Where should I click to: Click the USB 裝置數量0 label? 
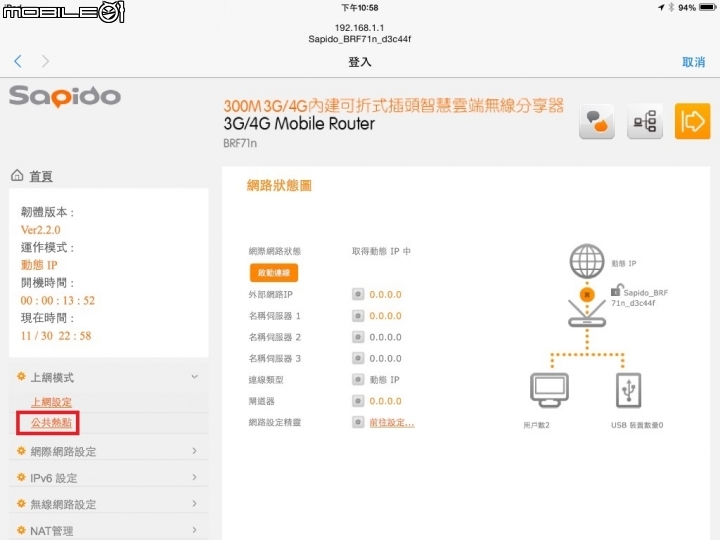[x=637, y=425]
